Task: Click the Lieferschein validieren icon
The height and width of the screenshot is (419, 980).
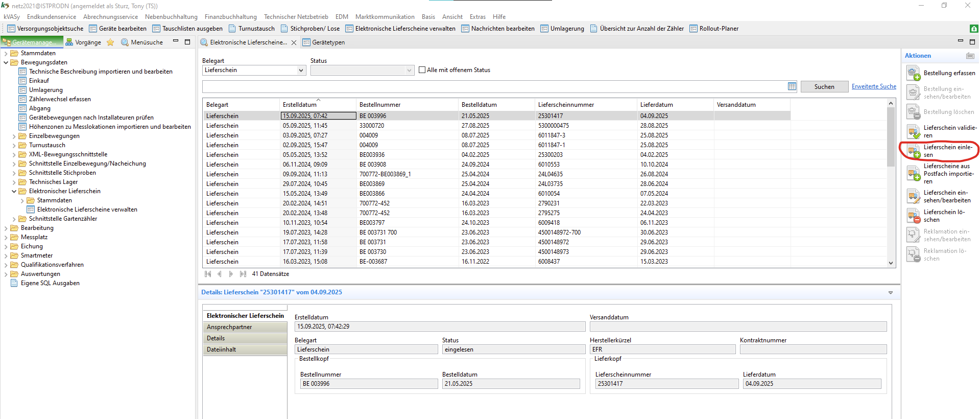Action: click(x=913, y=132)
